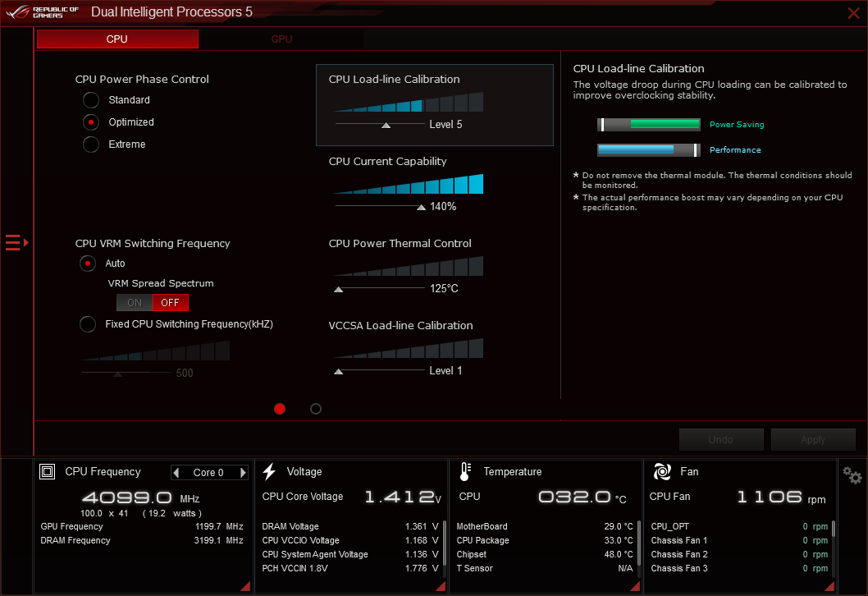Expand the Voltage panel corner triangle
Screen dimensions: 868x596
click(x=441, y=585)
